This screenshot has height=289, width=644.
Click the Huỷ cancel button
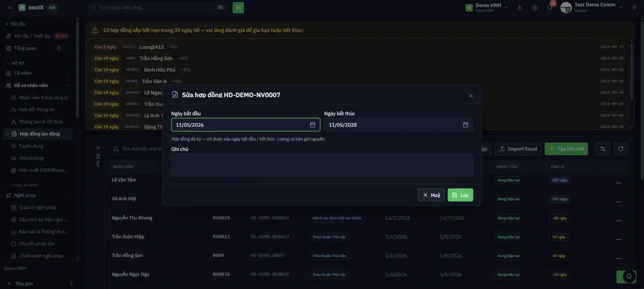pyautogui.click(x=431, y=195)
